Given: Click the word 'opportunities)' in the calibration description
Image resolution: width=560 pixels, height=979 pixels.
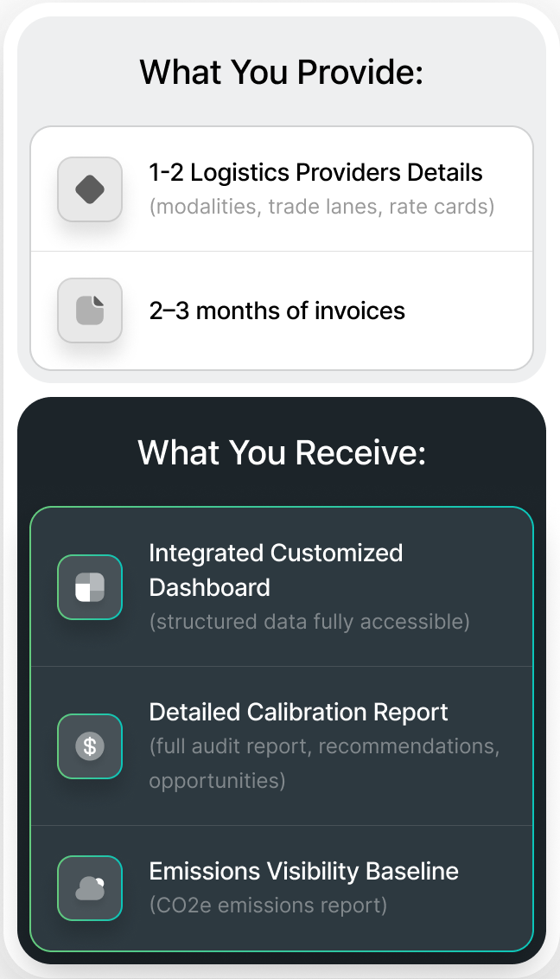Looking at the screenshot, I should click(x=217, y=781).
